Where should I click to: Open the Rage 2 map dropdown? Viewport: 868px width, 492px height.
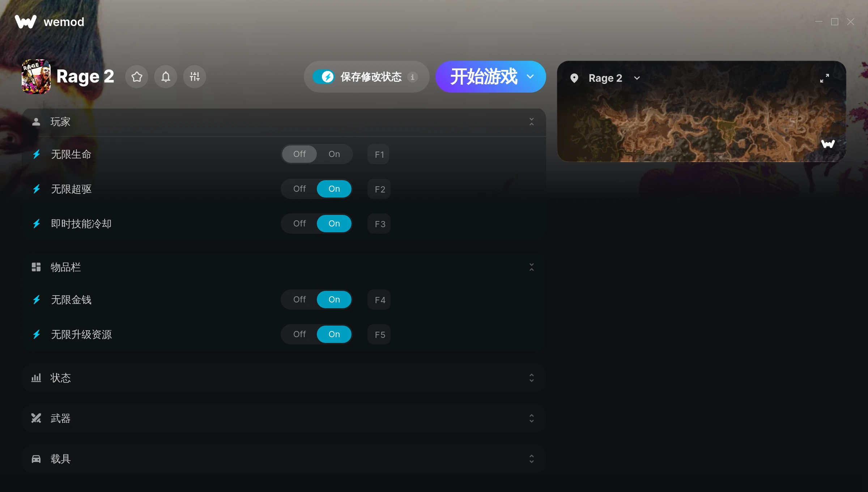click(x=637, y=78)
